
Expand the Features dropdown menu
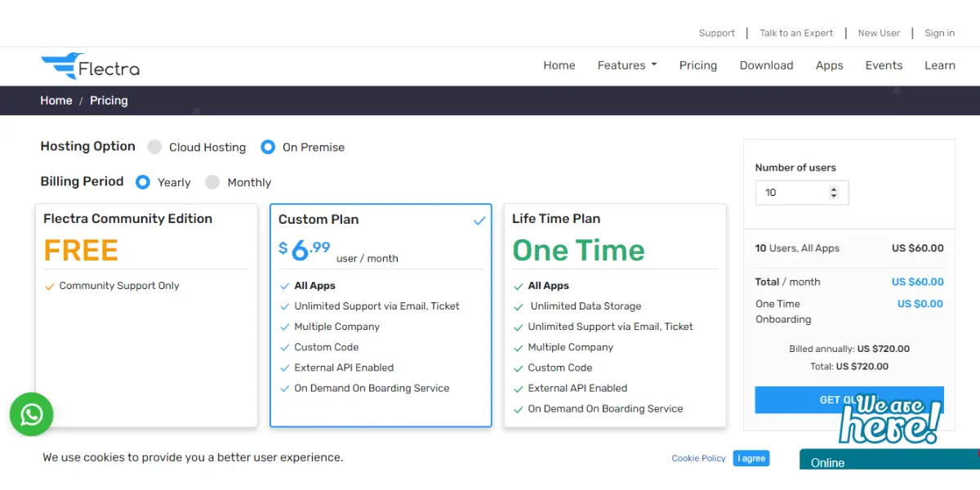coord(627,65)
